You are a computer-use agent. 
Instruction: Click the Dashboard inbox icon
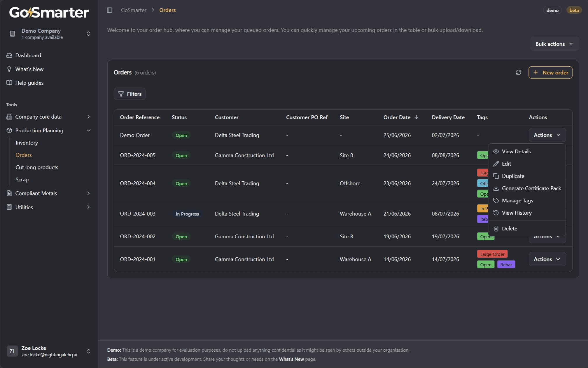(9, 55)
